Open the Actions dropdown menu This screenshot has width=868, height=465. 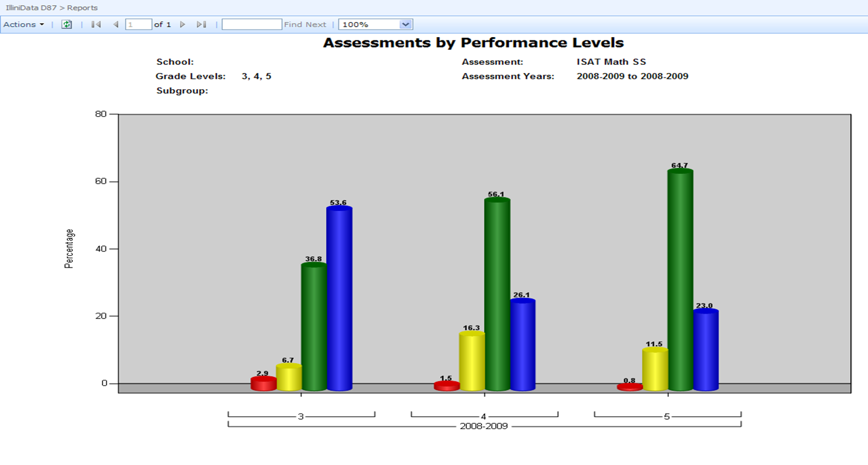24,24
